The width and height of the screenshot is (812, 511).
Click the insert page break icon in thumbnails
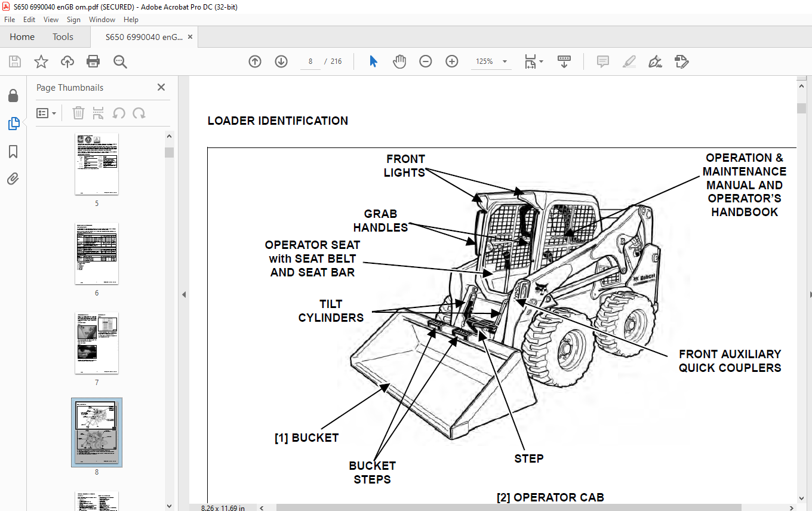pos(99,113)
